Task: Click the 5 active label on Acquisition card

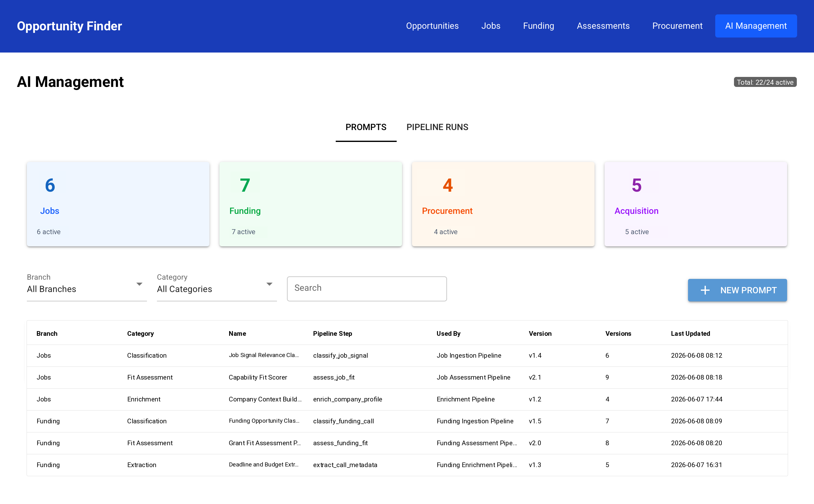Action: [637, 232]
